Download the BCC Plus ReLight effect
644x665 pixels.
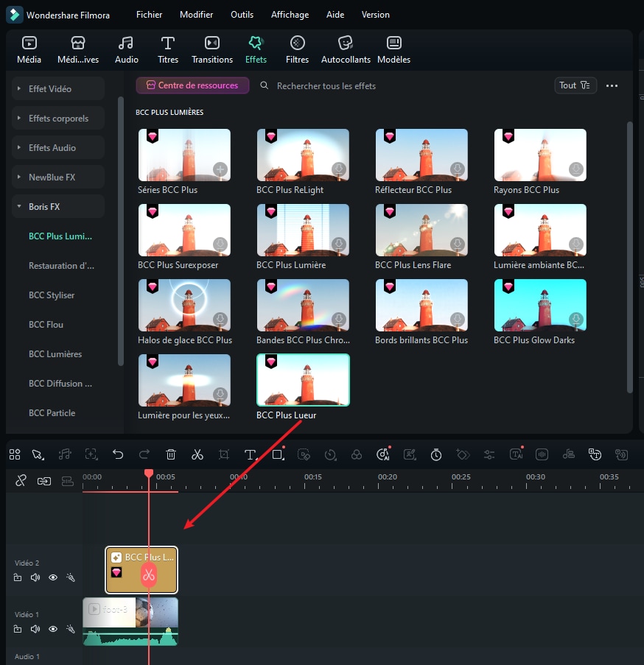click(338, 169)
